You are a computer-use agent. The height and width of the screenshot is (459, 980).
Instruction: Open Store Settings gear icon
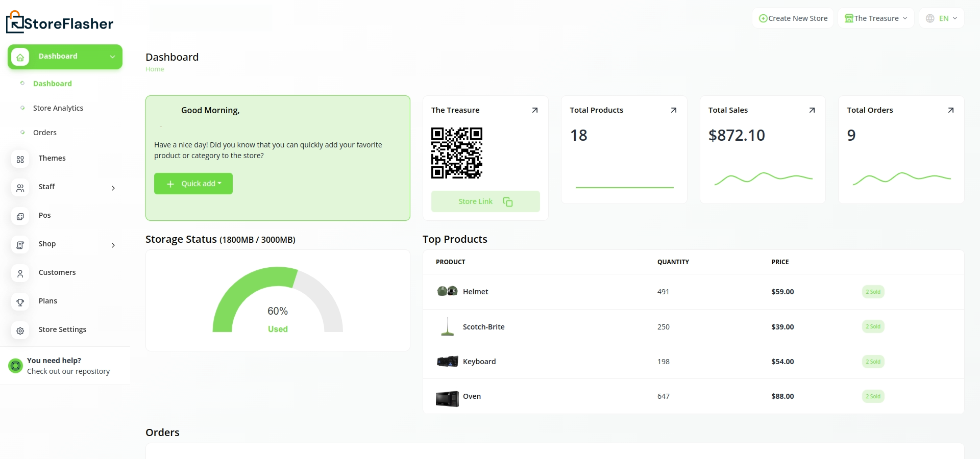point(20,331)
